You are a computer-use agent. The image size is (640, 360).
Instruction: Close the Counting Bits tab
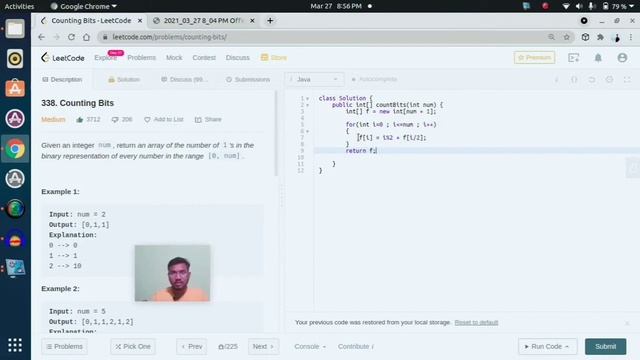(140, 21)
